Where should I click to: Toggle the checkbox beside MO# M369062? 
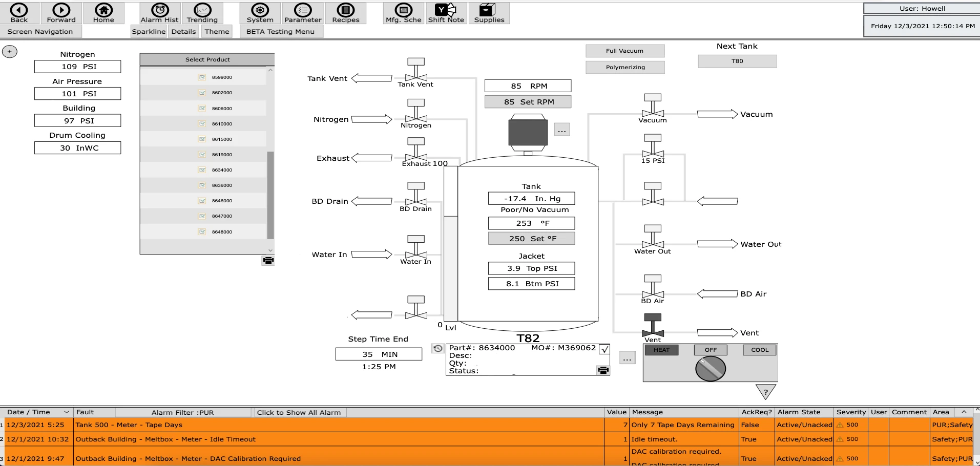pyautogui.click(x=605, y=349)
